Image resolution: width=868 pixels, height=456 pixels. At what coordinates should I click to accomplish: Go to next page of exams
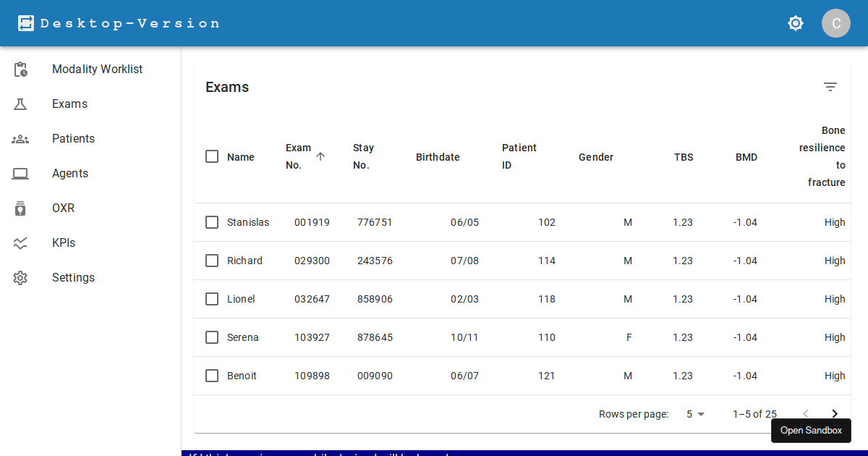point(834,413)
